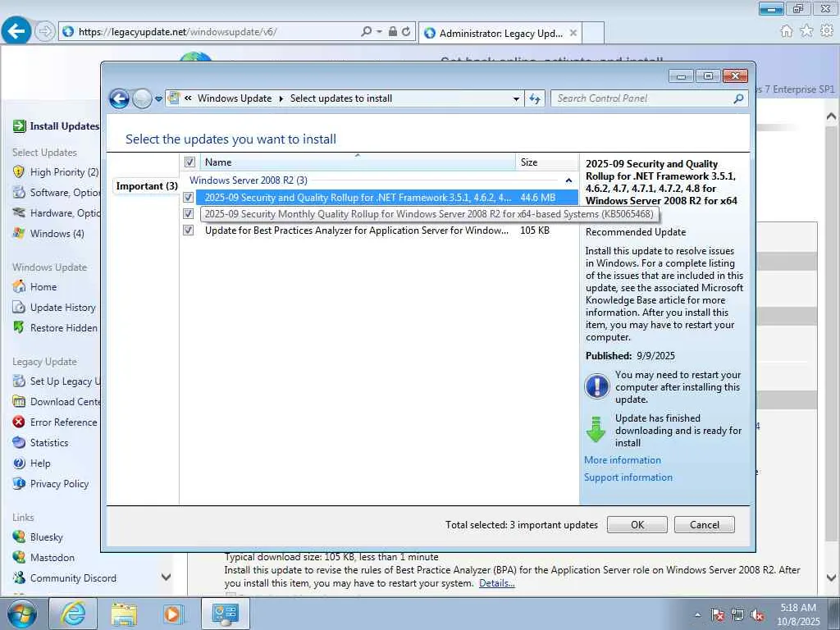Click the Privacy Policy info icon
Screen dimensions: 840x630
[x=19, y=483]
